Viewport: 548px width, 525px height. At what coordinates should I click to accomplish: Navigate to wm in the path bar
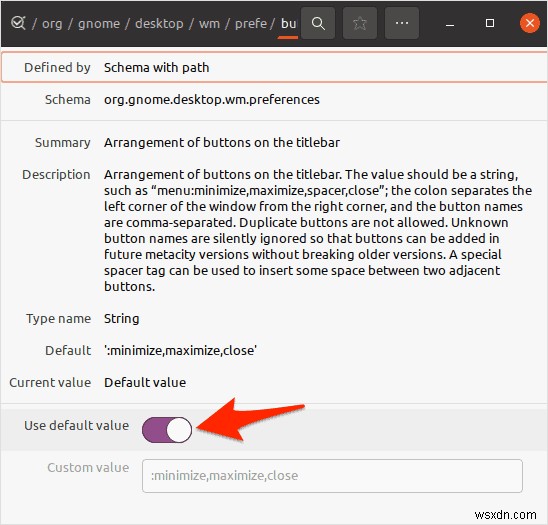click(209, 23)
